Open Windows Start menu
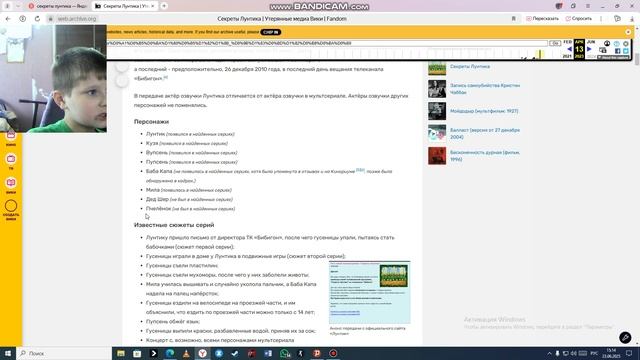This screenshot has height=360, width=640. click(x=8, y=353)
